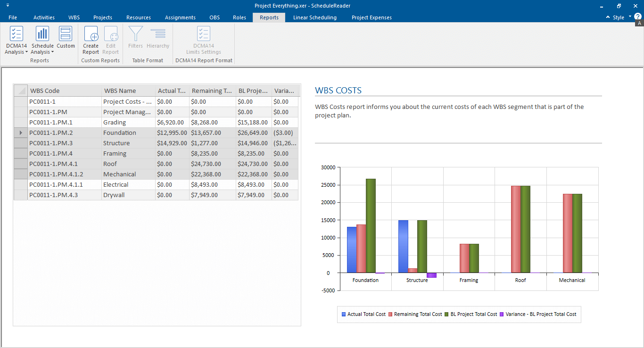This screenshot has width=644, height=348.
Task: Click the BL Project Total Cost legend swatch
Action: click(x=447, y=314)
